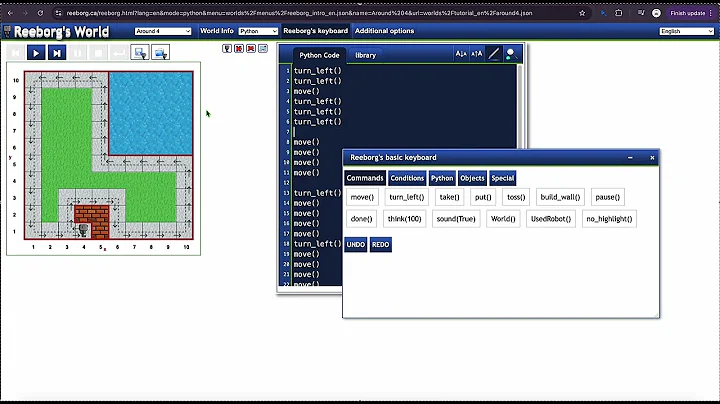
Task: Insert take() from the keyboard
Action: (x=449, y=197)
